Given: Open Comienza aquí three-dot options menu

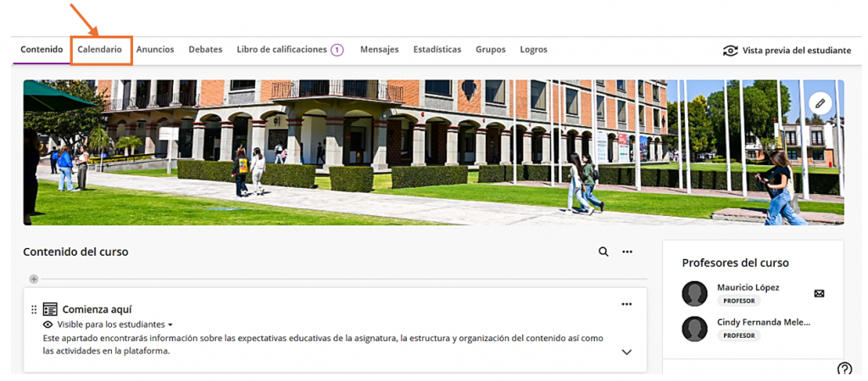Looking at the screenshot, I should tap(626, 304).
